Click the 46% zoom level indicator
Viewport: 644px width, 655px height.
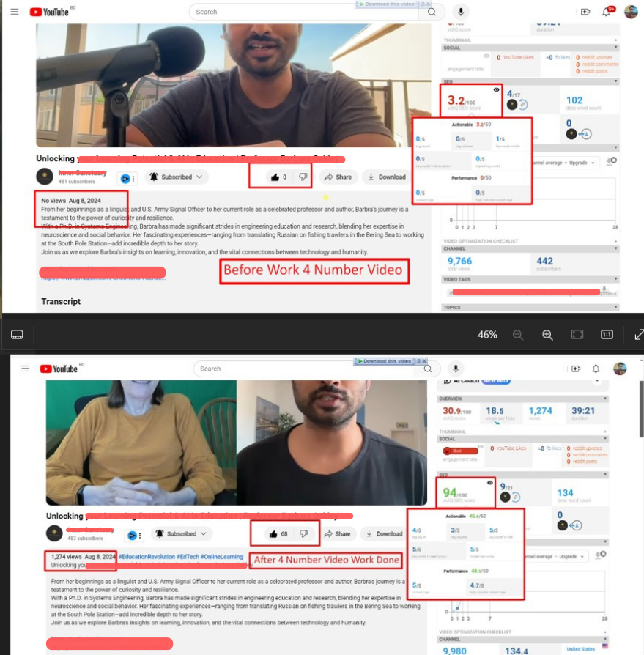(487, 335)
